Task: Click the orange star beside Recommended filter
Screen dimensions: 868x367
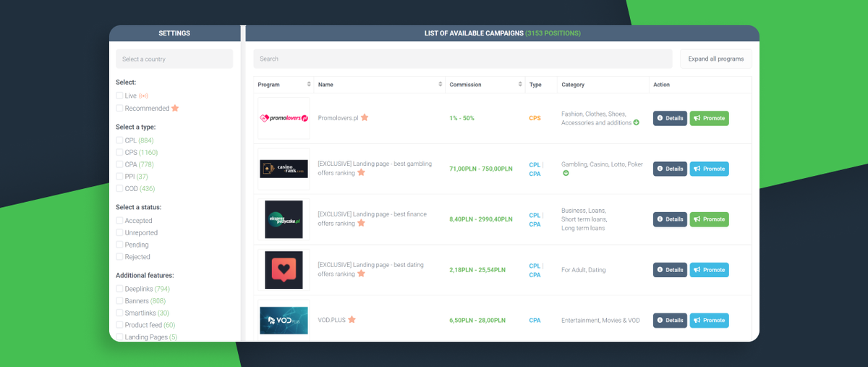Action: 175,108
